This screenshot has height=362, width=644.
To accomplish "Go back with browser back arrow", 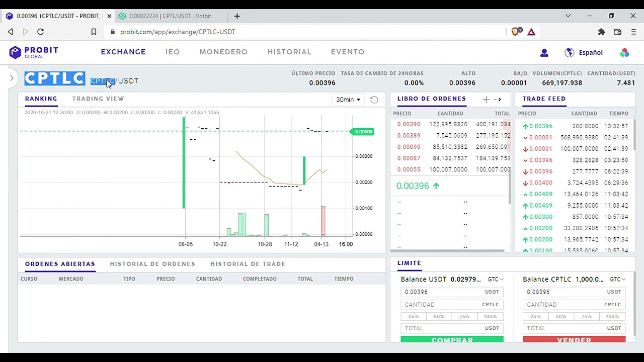I will (x=11, y=32).
